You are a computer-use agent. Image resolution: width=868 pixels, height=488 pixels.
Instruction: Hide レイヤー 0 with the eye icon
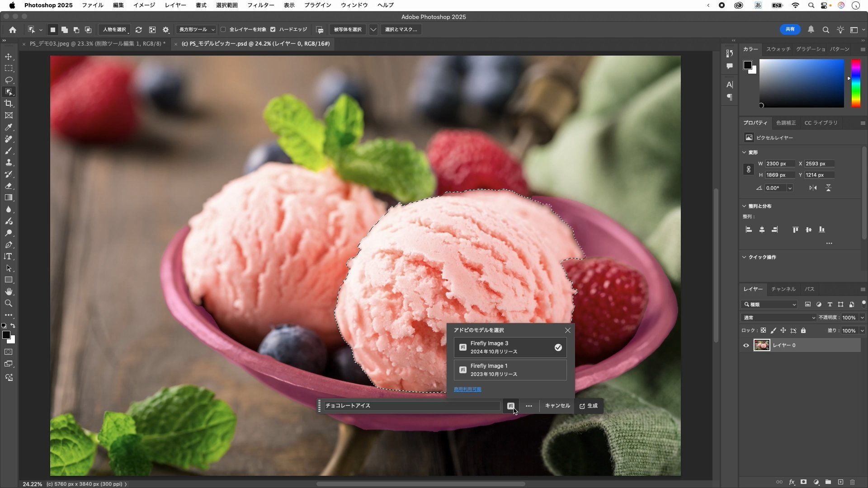(x=746, y=345)
